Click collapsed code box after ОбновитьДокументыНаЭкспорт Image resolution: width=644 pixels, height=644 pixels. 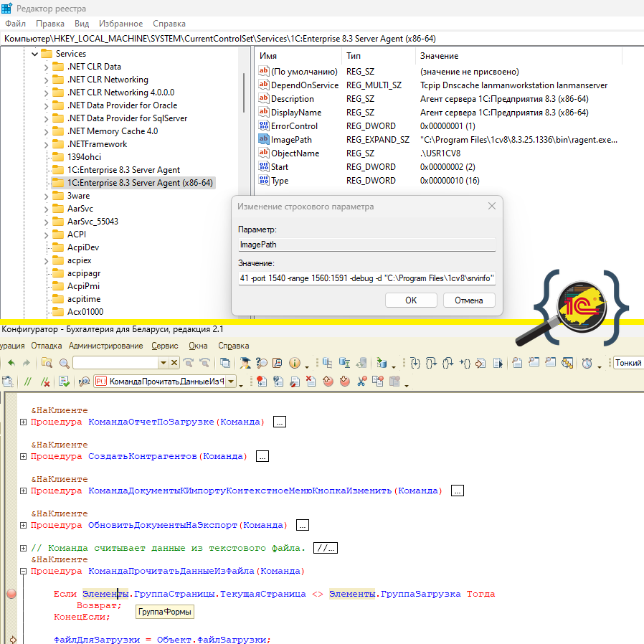click(x=303, y=525)
